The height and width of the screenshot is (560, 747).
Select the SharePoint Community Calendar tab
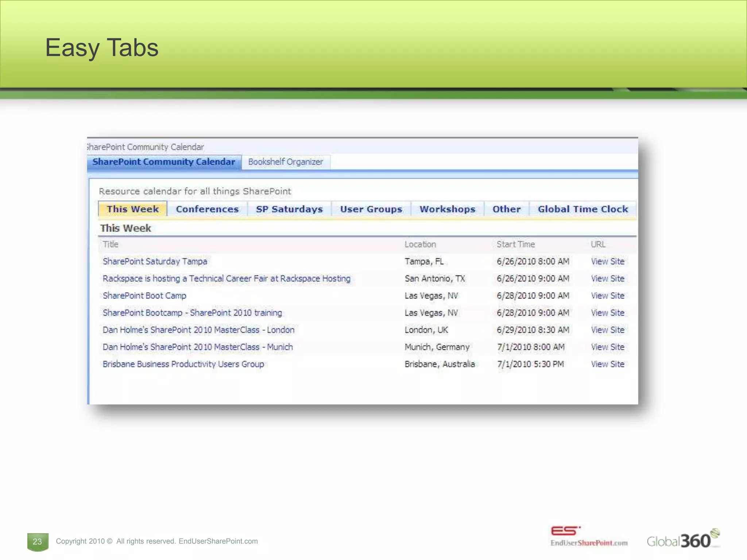164,162
